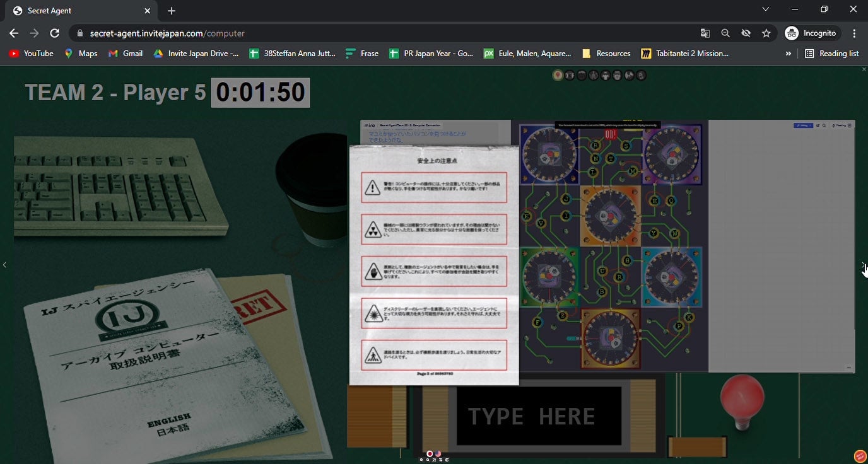Click the Google Translate icon in address bar

[x=705, y=33]
